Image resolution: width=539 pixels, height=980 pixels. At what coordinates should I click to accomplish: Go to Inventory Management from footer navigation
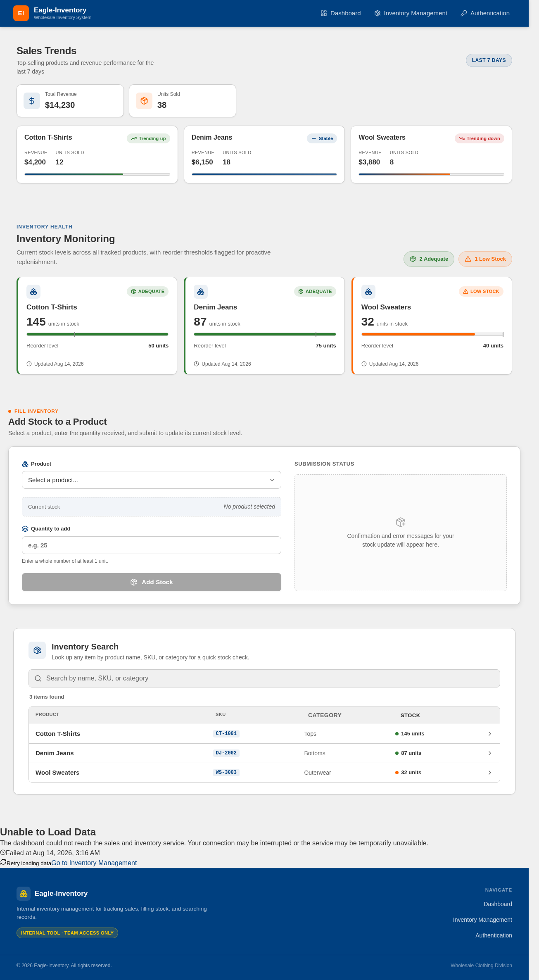[x=482, y=920]
